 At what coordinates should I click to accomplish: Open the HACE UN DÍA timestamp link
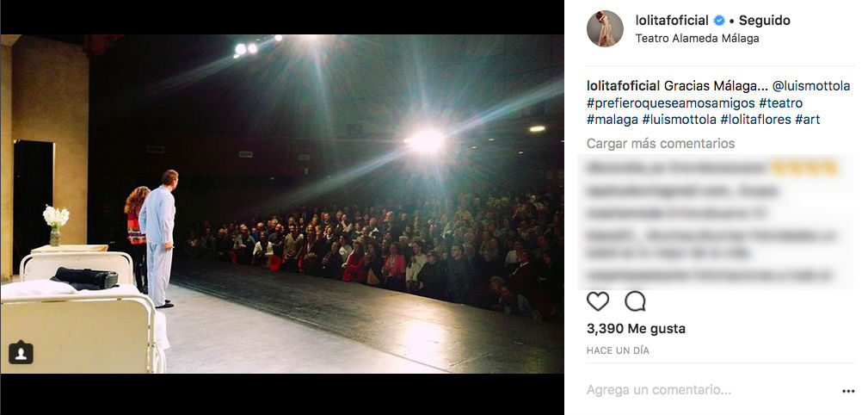pos(618,350)
